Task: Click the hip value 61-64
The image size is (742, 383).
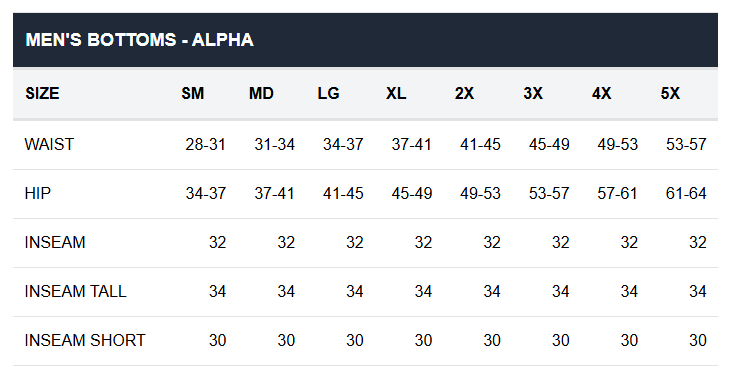Action: (686, 193)
